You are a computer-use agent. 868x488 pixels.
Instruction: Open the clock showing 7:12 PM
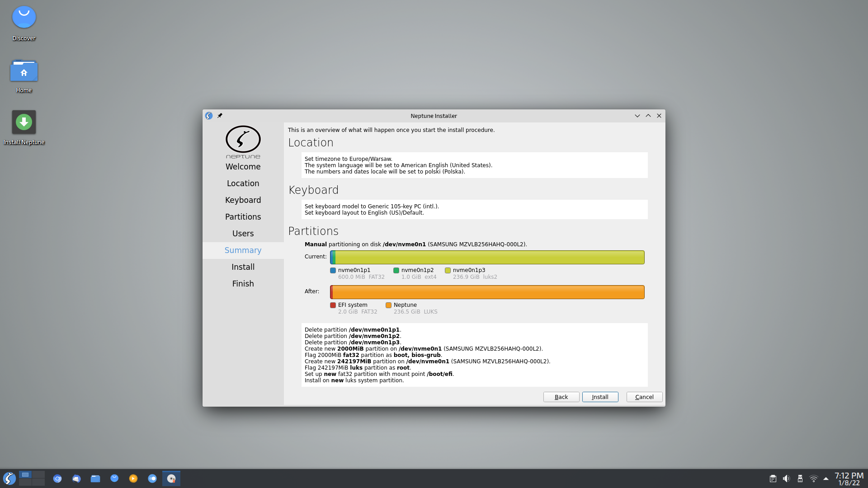click(849, 479)
